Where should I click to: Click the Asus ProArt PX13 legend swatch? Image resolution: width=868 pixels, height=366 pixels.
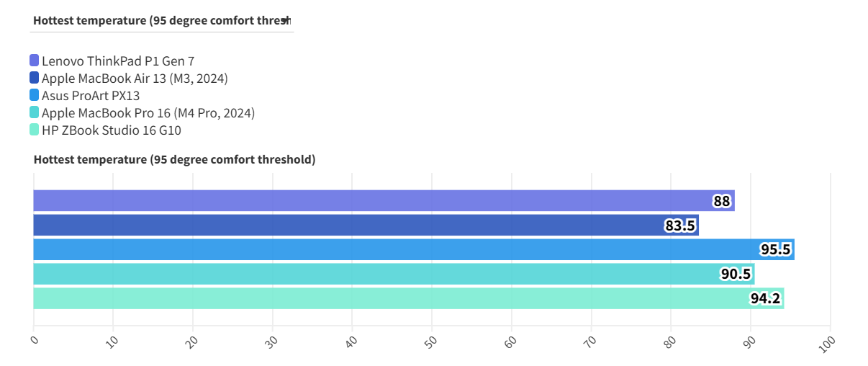pyautogui.click(x=35, y=95)
